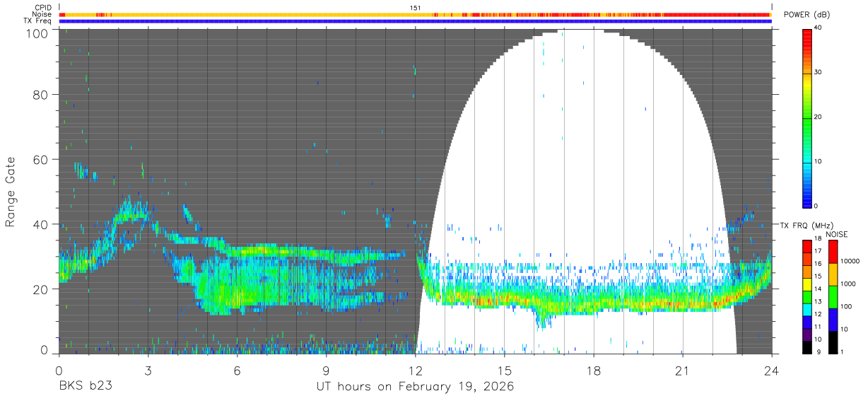Click the TX Freq label at top left
The height and width of the screenshot is (401, 868).
[x=37, y=21]
